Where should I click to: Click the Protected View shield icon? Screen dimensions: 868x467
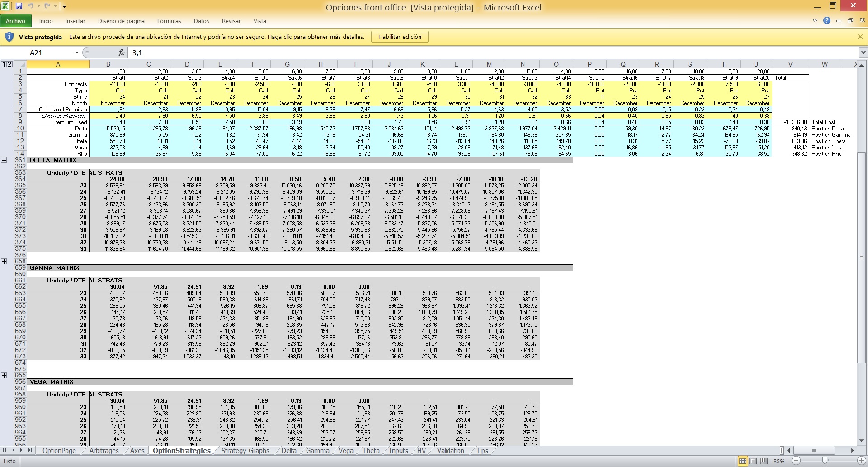9,37
